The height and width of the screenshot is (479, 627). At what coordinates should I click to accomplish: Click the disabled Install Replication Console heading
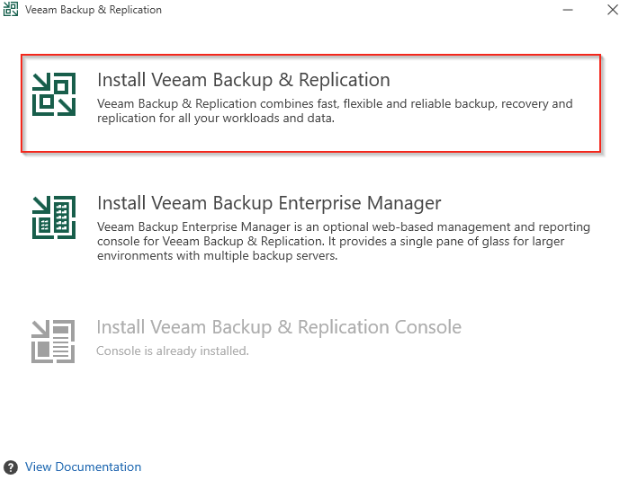click(279, 327)
